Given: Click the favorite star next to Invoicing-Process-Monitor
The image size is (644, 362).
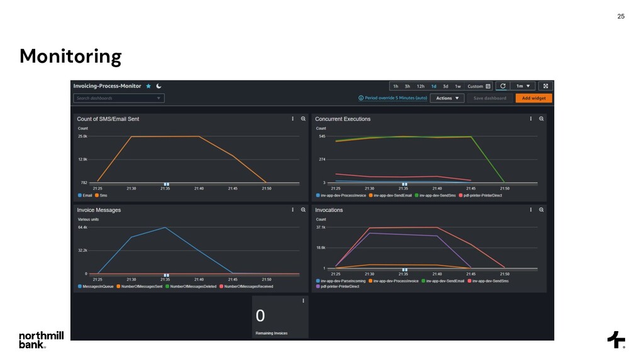Looking at the screenshot, I should click(x=148, y=86).
